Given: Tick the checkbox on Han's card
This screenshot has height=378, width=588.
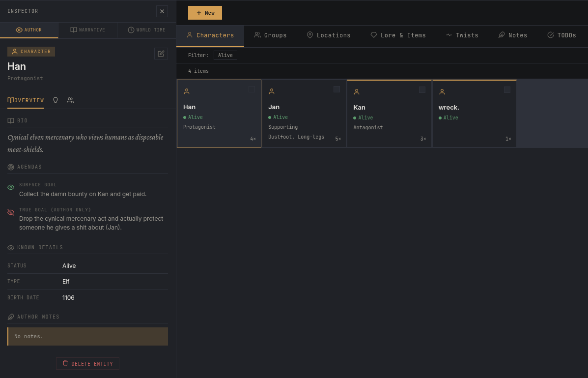Looking at the screenshot, I should [x=252, y=89].
